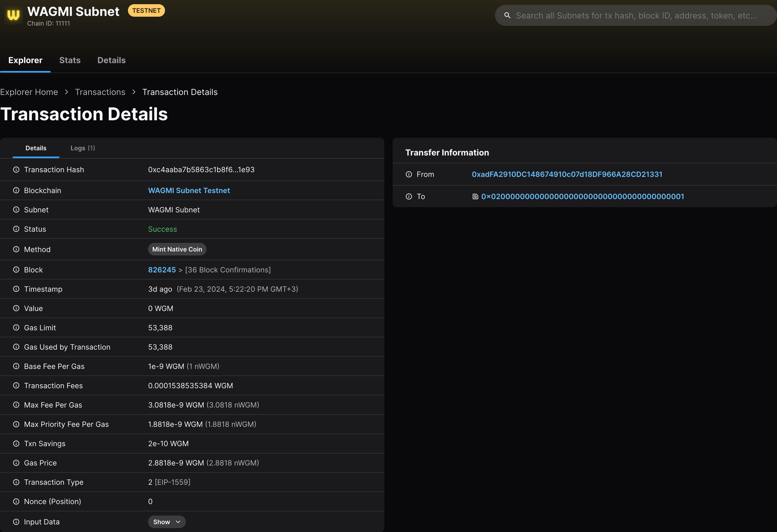Click info icon beside Transaction Hash
Viewport: 777px width, 532px height.
16,169
